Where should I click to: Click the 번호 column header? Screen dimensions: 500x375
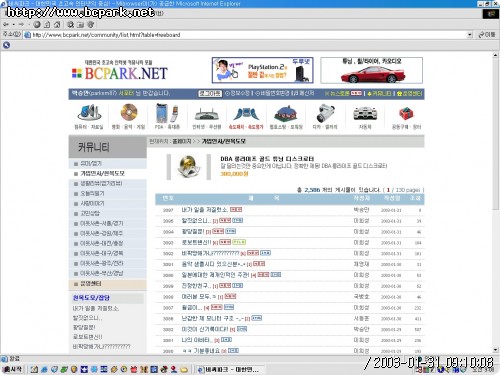click(x=168, y=198)
